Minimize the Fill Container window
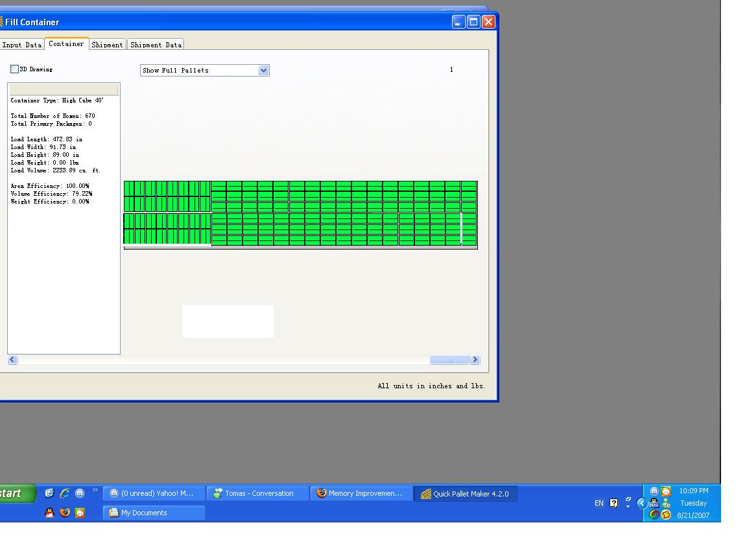The width and height of the screenshot is (747, 560). point(458,22)
